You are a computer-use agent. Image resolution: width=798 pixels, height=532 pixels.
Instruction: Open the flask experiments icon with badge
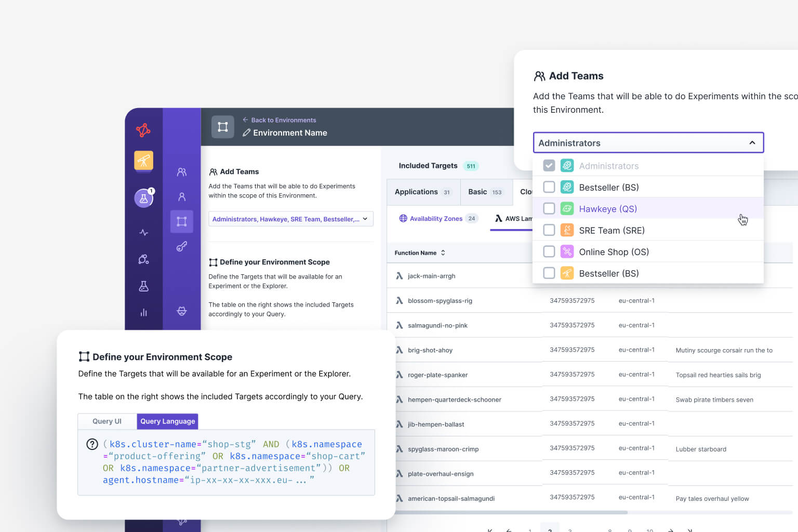[x=144, y=198]
